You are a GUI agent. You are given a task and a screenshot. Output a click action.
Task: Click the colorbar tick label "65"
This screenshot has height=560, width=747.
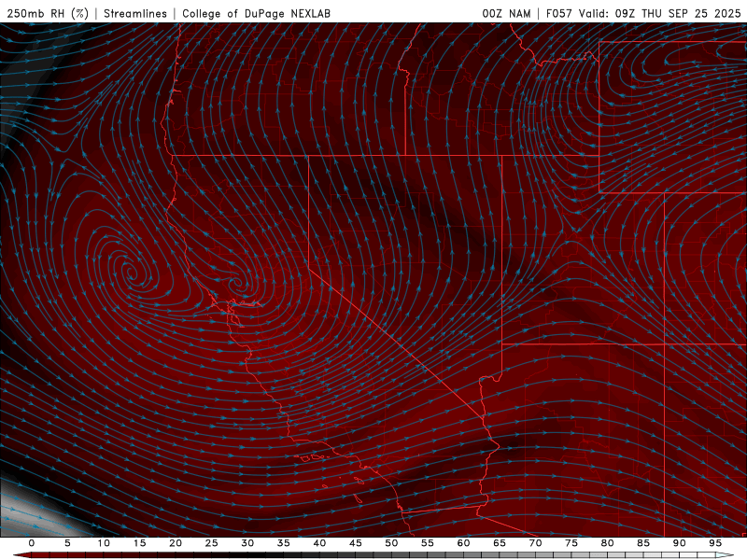(x=500, y=543)
